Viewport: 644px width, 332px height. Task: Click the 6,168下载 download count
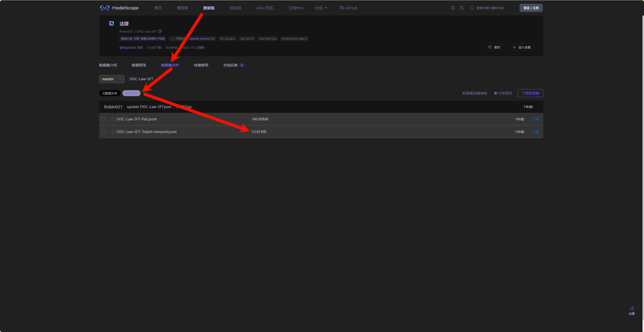(x=154, y=47)
